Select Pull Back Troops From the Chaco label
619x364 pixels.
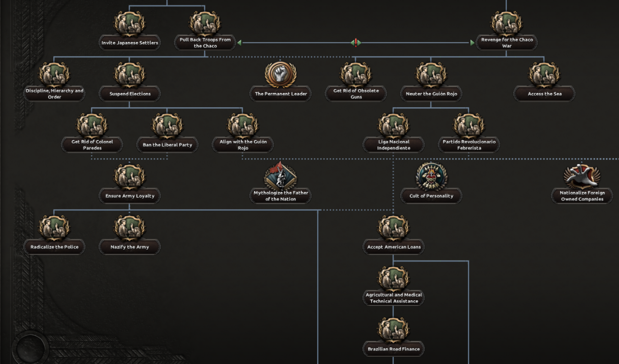205,43
